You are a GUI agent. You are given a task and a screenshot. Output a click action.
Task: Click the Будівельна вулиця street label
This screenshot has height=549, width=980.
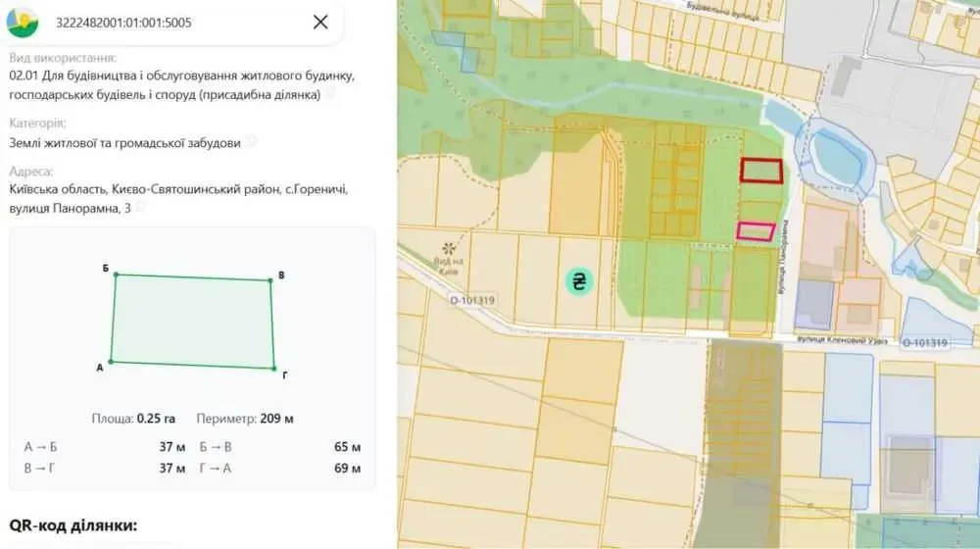coord(722,11)
